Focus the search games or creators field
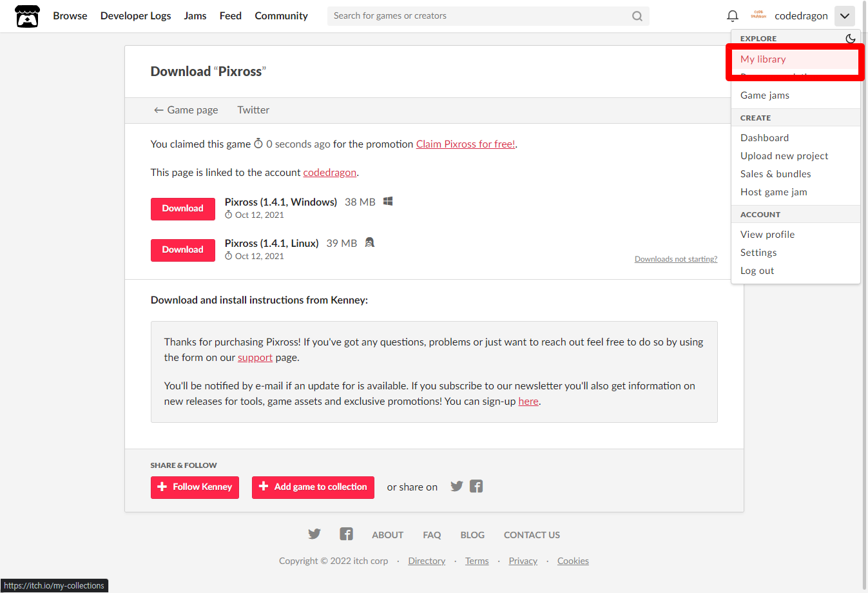Image resolution: width=868 pixels, height=593 pixels. [x=488, y=16]
